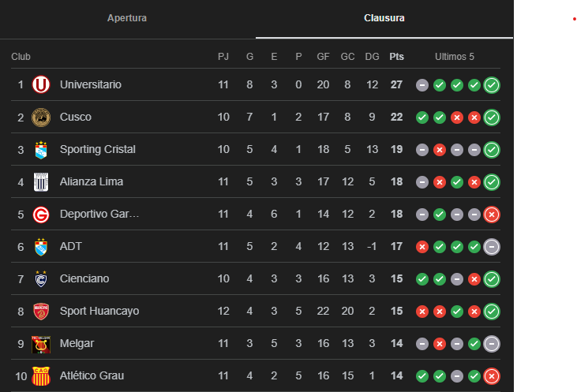This screenshot has width=577, height=392.
Task: Click the Atlético Grau team name
Action: pyautogui.click(x=92, y=375)
